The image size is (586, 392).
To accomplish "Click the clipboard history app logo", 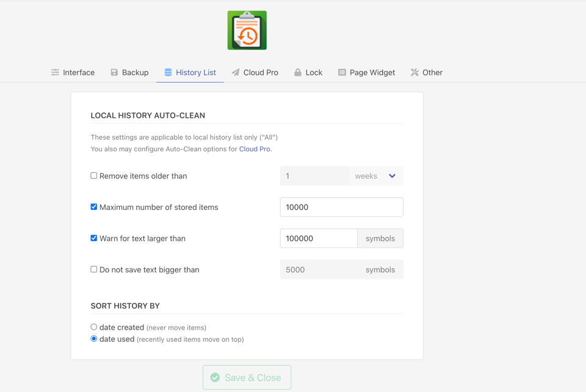I will 247,31.
